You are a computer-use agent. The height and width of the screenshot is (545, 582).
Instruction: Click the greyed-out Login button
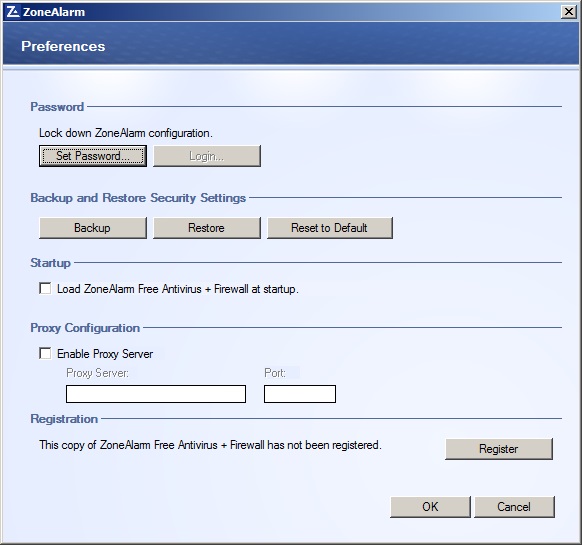(x=207, y=156)
